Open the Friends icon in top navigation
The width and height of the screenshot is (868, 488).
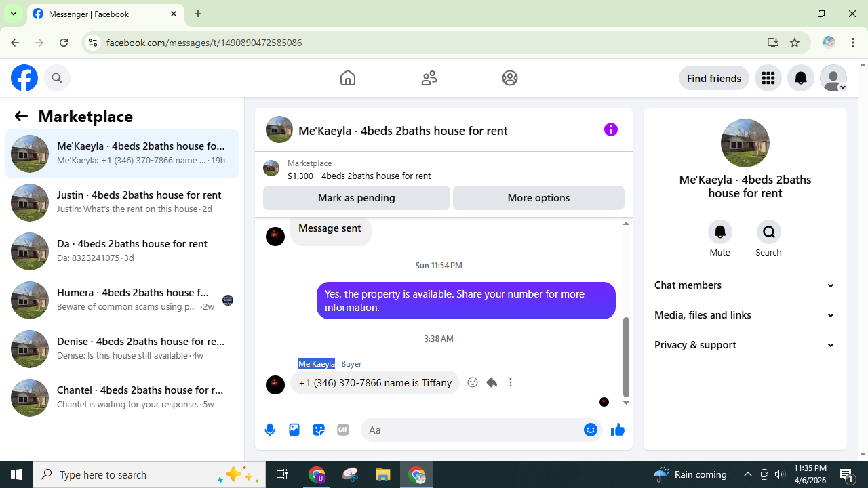tap(429, 78)
